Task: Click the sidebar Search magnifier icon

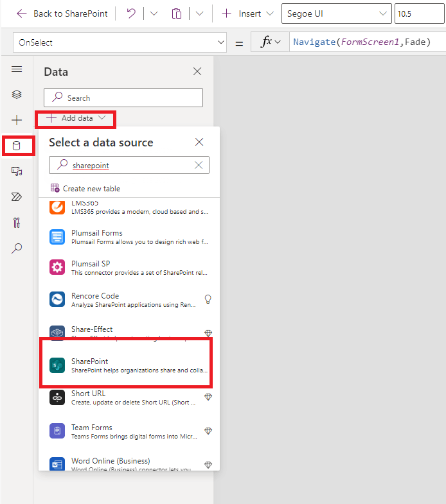Action: 17,248
